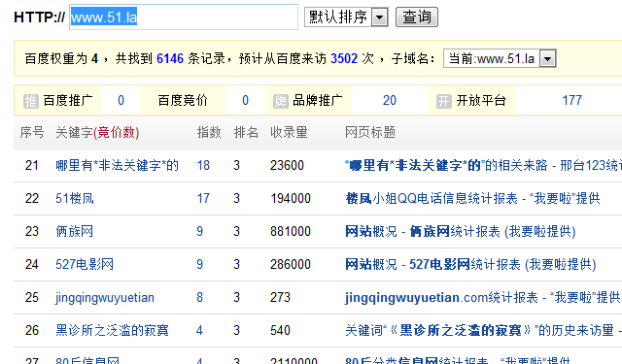Open page title 网站概况 - 俩族网统计报表

[460, 231]
